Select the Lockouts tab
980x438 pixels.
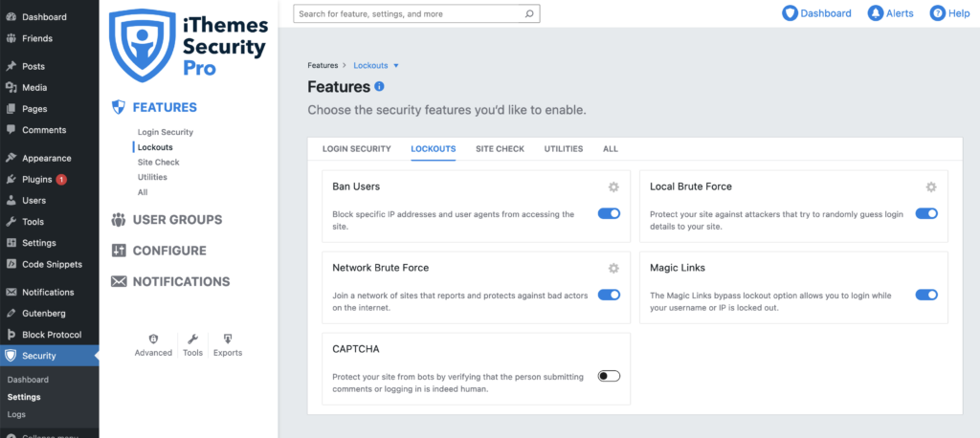[x=434, y=148]
